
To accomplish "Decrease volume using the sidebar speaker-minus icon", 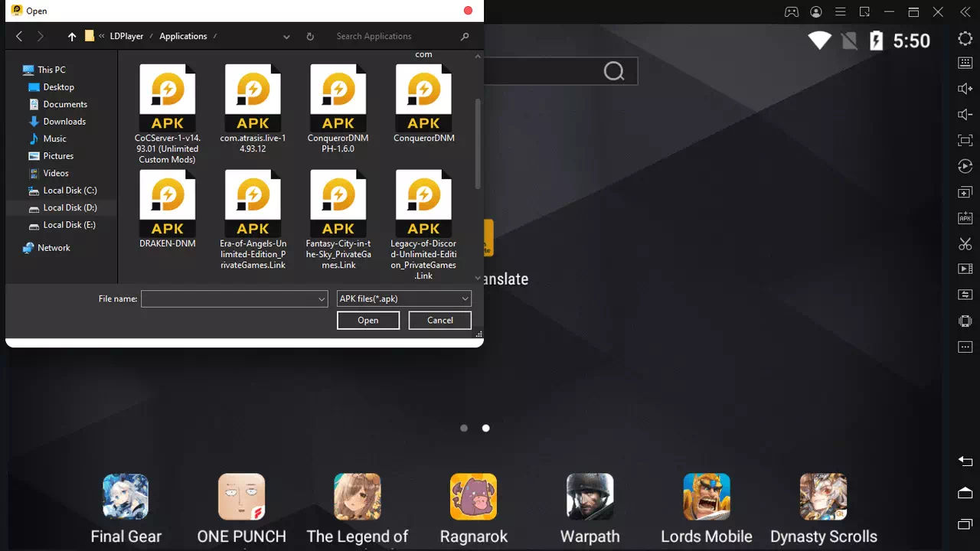I will point(965,115).
